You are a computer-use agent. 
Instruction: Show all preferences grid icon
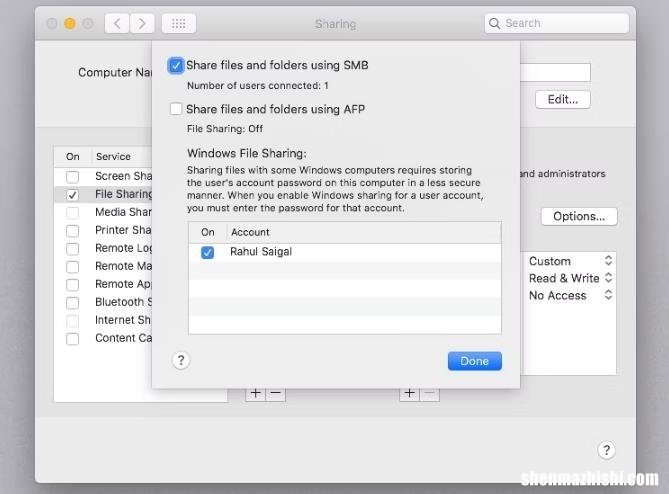coord(179,23)
